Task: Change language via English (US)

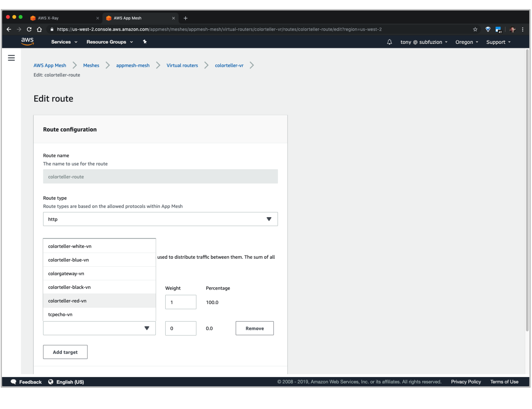Action: click(x=70, y=382)
